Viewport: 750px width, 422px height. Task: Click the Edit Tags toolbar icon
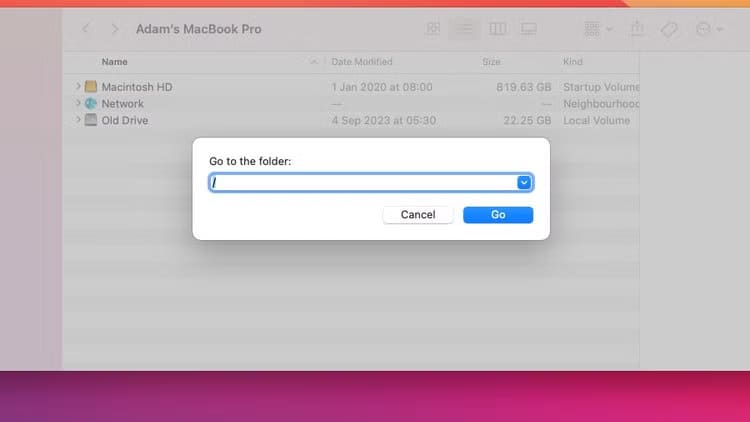click(669, 30)
